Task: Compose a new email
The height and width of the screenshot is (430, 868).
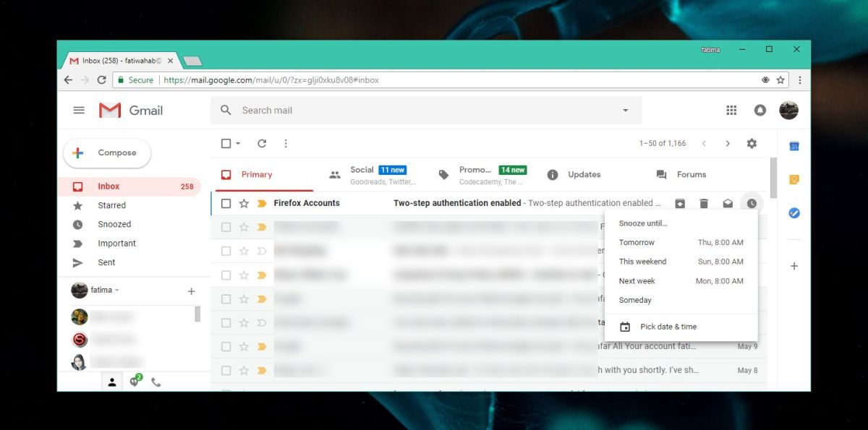Action: [x=107, y=153]
